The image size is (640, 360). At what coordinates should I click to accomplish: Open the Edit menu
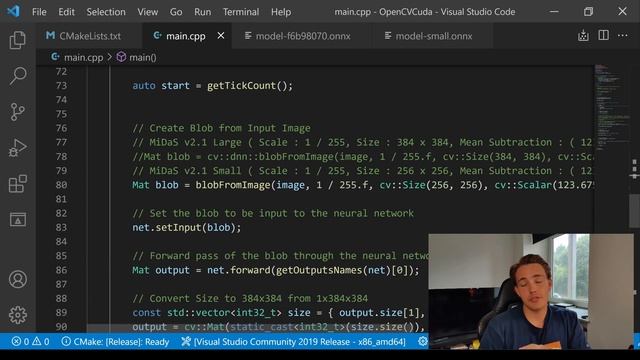pyautogui.click(x=66, y=12)
